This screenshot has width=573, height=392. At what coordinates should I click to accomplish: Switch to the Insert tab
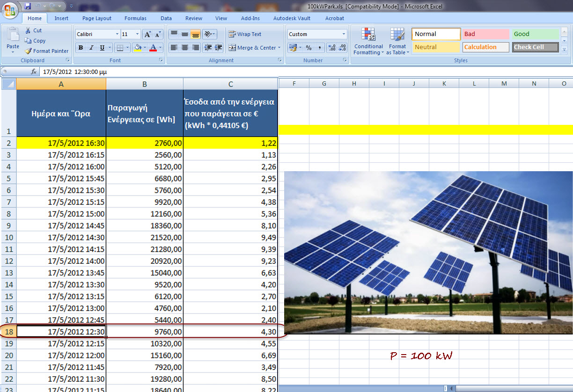point(61,18)
